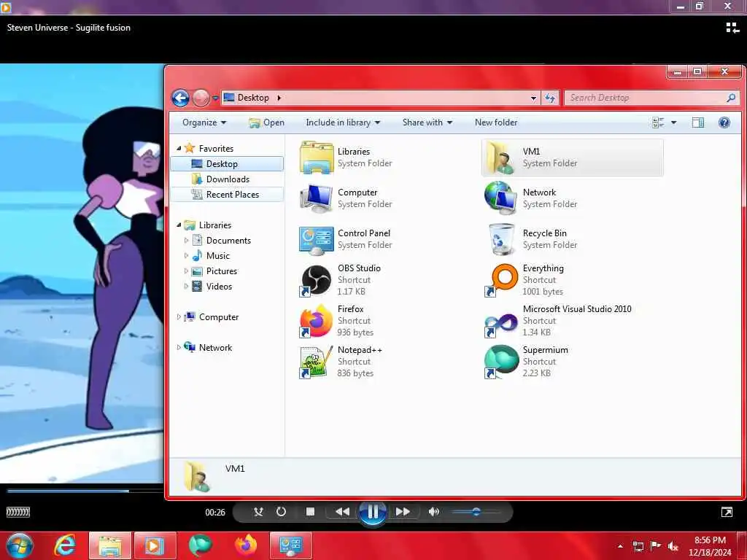Collapse the Libraries tree group
Viewport: 747px width, 560px height.
(x=179, y=225)
